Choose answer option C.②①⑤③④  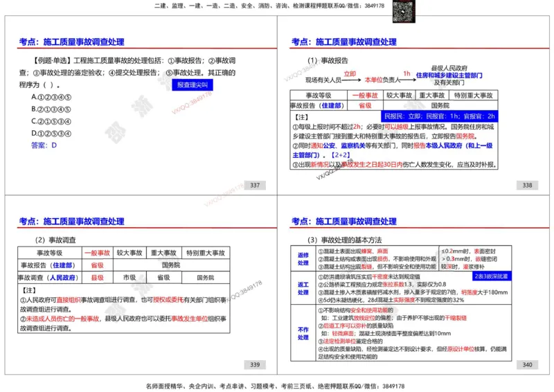[x=51, y=121]
